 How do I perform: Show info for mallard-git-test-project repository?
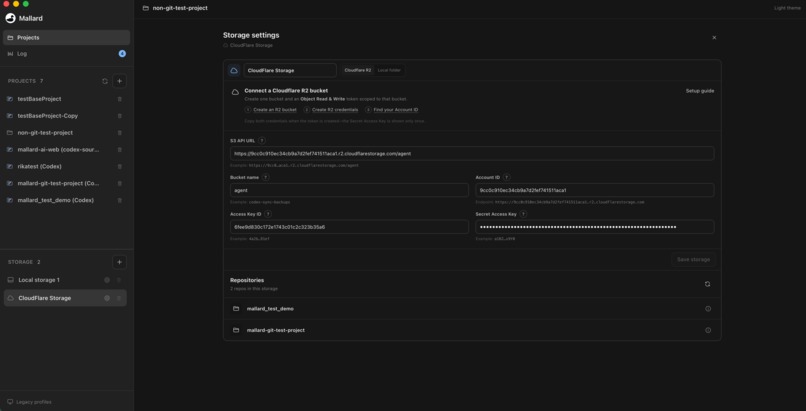tap(708, 330)
